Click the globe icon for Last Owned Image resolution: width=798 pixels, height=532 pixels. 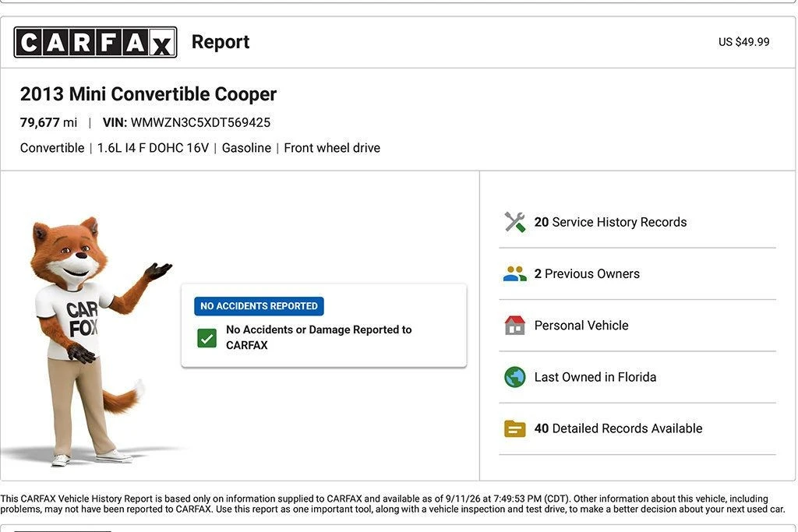[x=514, y=377]
